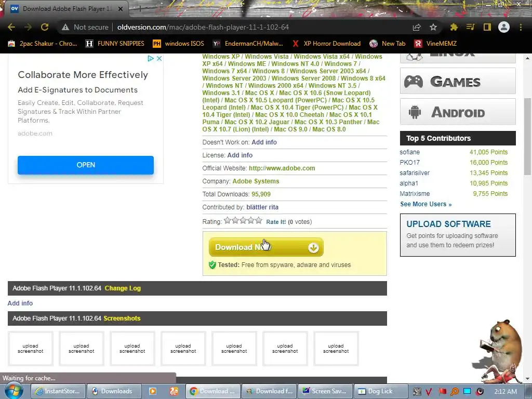Click the red flag icon in the system tray

(442, 392)
